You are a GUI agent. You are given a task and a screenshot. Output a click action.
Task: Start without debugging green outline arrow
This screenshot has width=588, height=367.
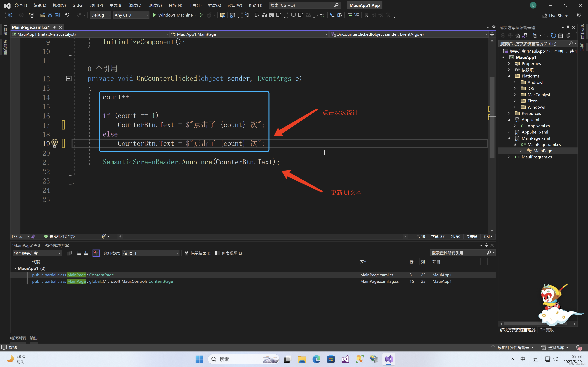pyautogui.click(x=201, y=15)
